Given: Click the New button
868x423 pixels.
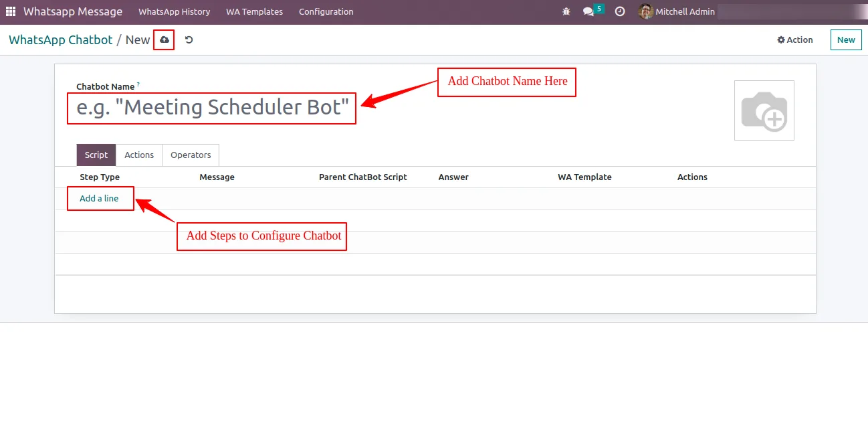Looking at the screenshot, I should (x=846, y=40).
